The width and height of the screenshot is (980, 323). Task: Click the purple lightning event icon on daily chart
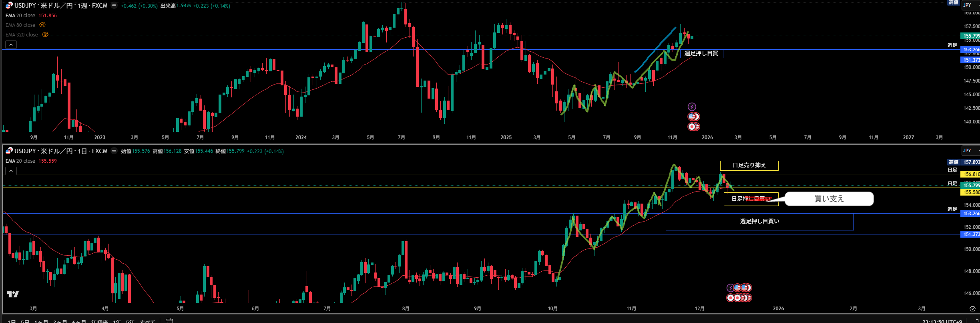(731, 288)
